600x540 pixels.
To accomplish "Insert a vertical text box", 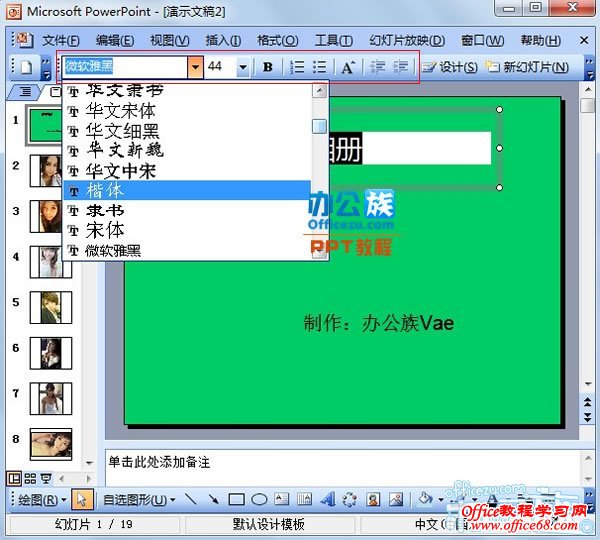I will pos(305,499).
